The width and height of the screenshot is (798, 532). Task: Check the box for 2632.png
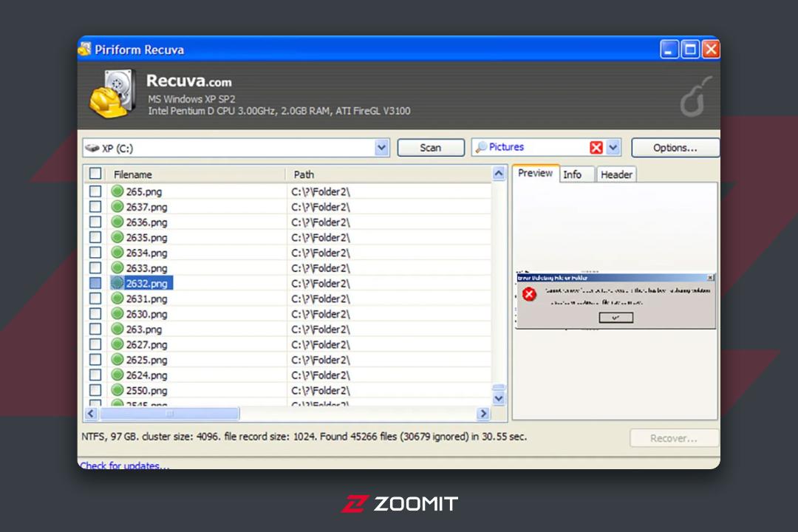point(95,283)
